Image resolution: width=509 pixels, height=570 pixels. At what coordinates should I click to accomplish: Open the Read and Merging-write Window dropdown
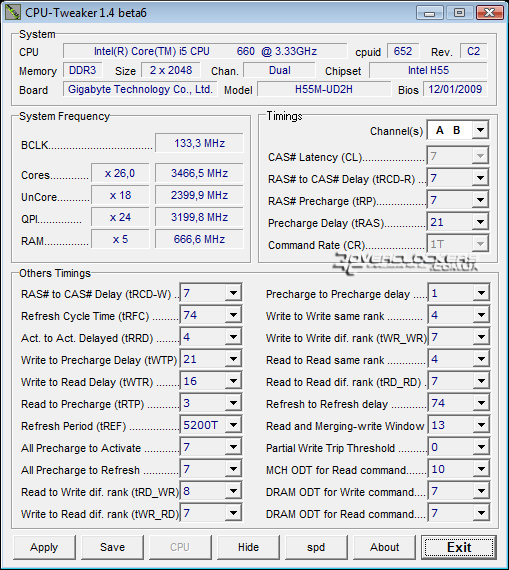481,425
